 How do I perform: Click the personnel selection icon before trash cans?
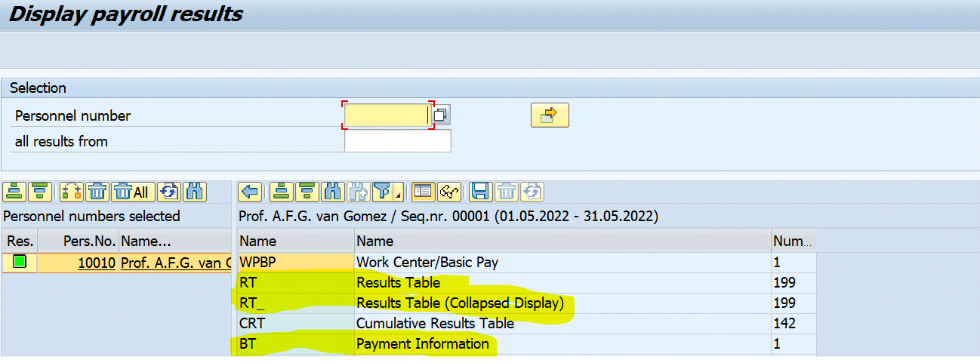[72, 192]
